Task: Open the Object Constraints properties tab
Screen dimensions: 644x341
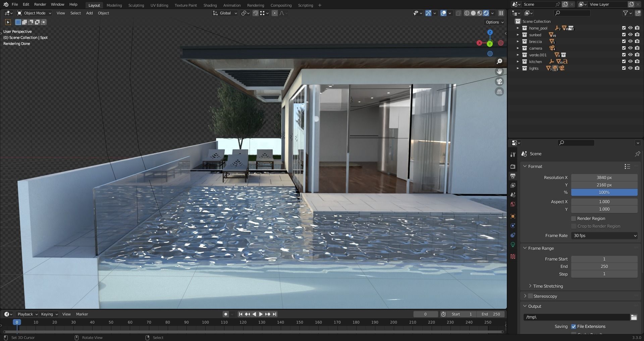Action: pyautogui.click(x=513, y=235)
